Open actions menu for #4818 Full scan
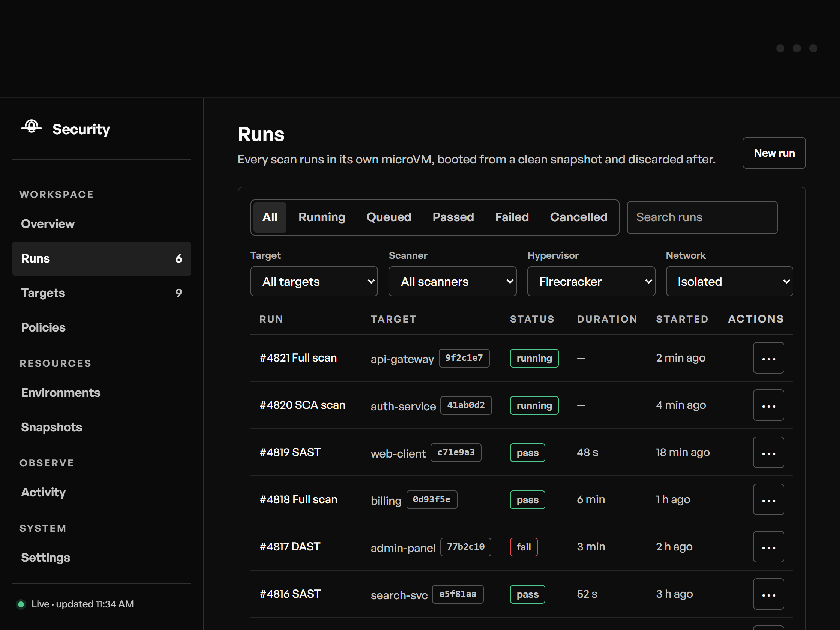This screenshot has width=840, height=630. click(768, 499)
